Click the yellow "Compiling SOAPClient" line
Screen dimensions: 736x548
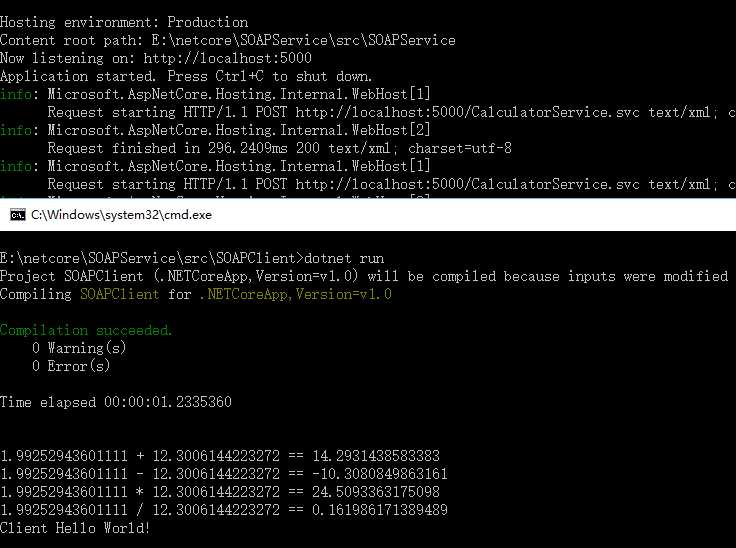tap(196, 294)
